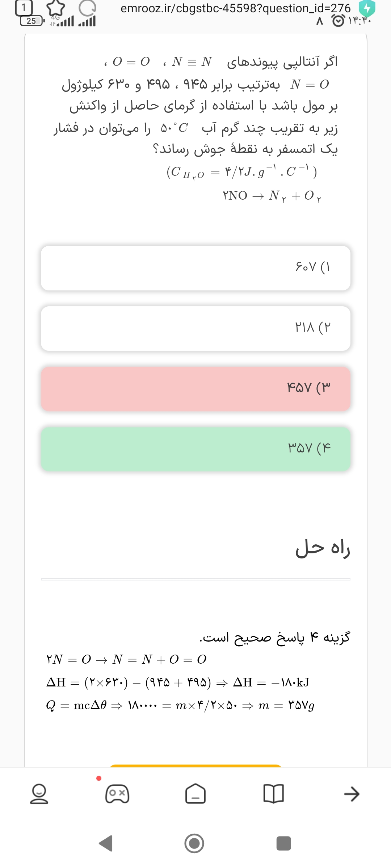The height and width of the screenshot is (868, 391).
Task: Tap the emrooz.ir URL address bar
Action: click(235, 8)
